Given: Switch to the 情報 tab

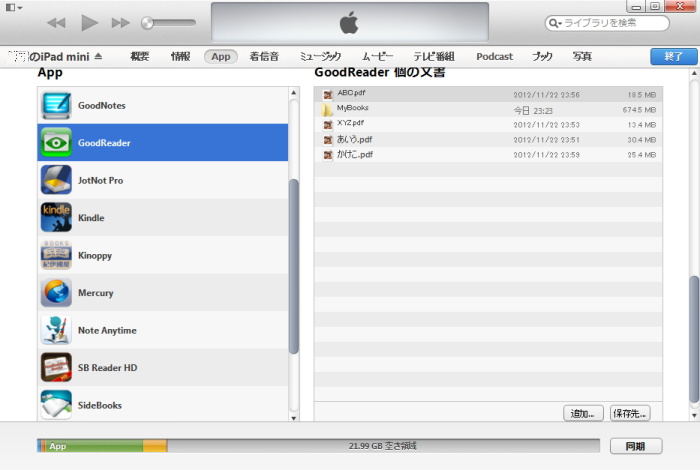Looking at the screenshot, I should pos(180,57).
